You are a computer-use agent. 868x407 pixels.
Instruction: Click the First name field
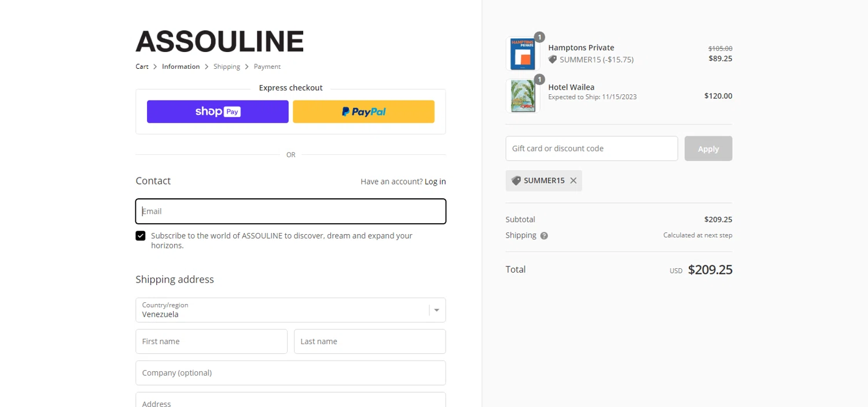click(x=211, y=341)
